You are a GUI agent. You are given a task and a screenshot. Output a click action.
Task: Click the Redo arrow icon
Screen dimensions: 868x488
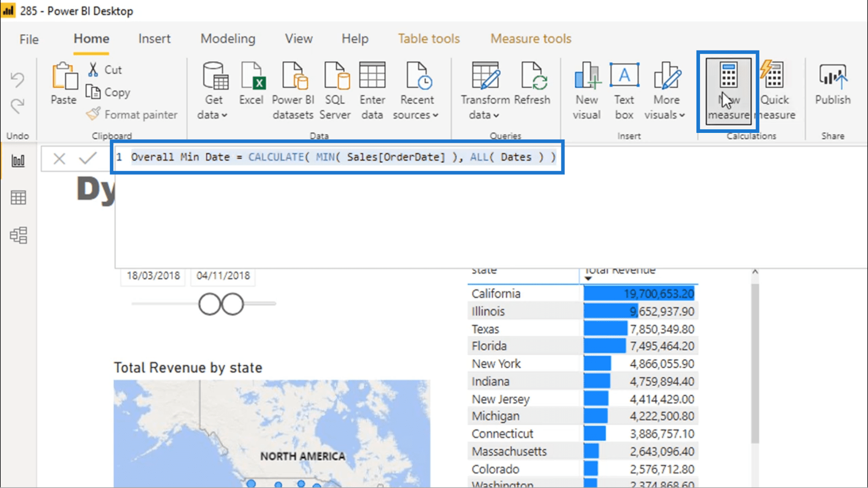tap(17, 105)
